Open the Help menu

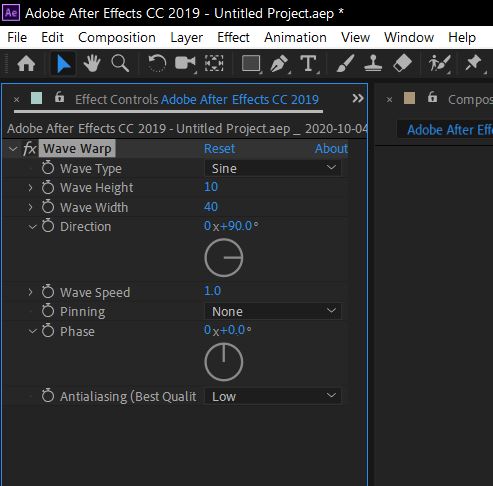pyautogui.click(x=462, y=37)
